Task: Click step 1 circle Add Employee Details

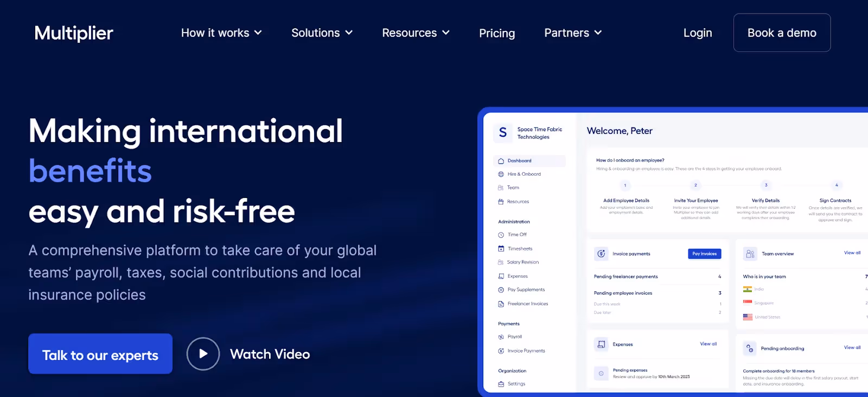Action: [625, 185]
